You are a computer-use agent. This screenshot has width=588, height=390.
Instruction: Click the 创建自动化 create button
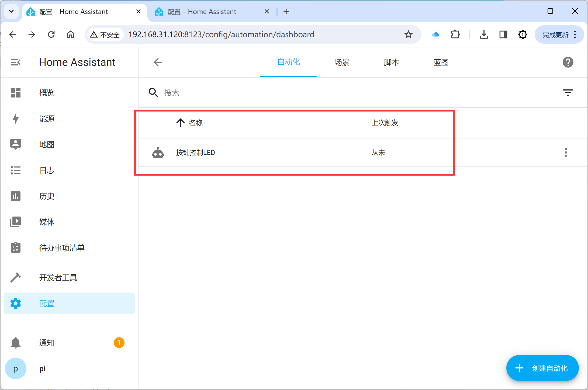(542, 368)
